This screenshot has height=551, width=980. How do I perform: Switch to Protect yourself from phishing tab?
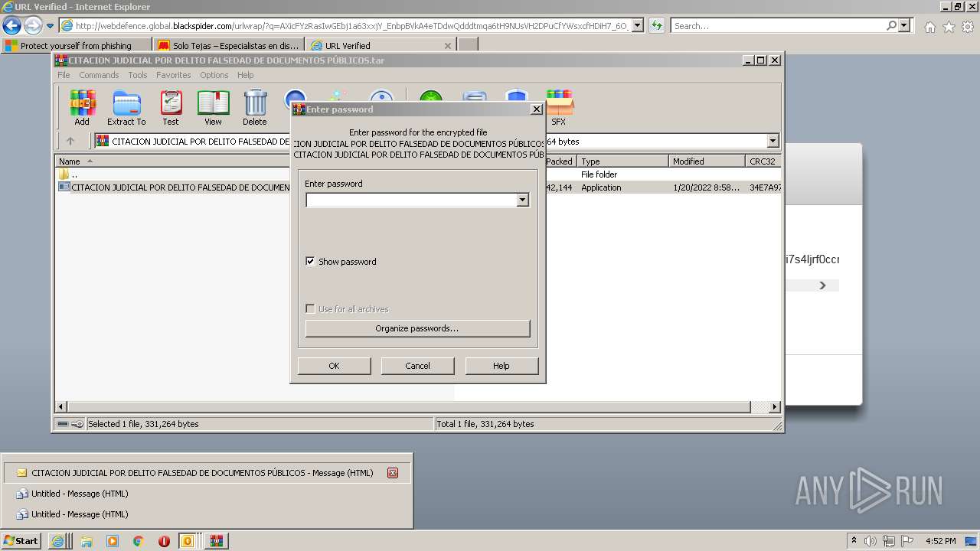tap(77, 45)
